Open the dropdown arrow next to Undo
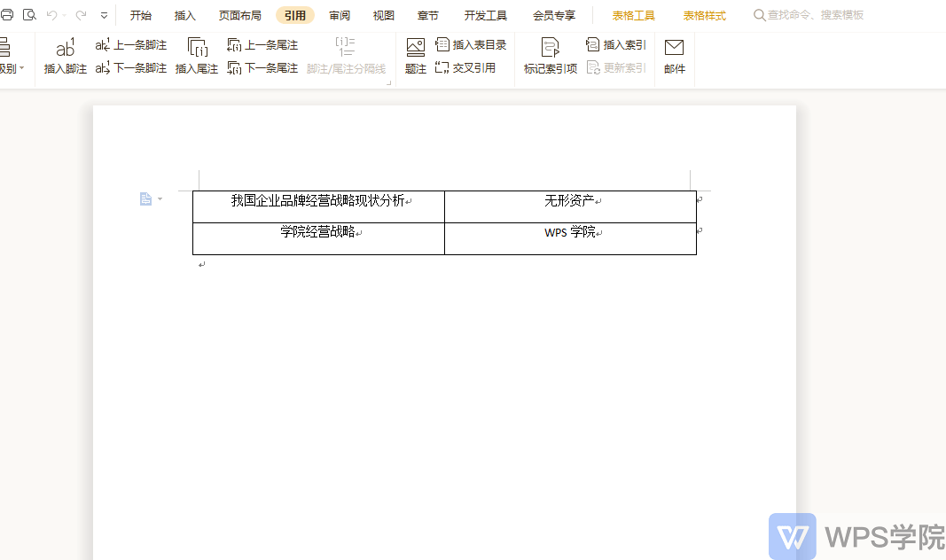Viewport: 946px width, 560px height. click(64, 16)
